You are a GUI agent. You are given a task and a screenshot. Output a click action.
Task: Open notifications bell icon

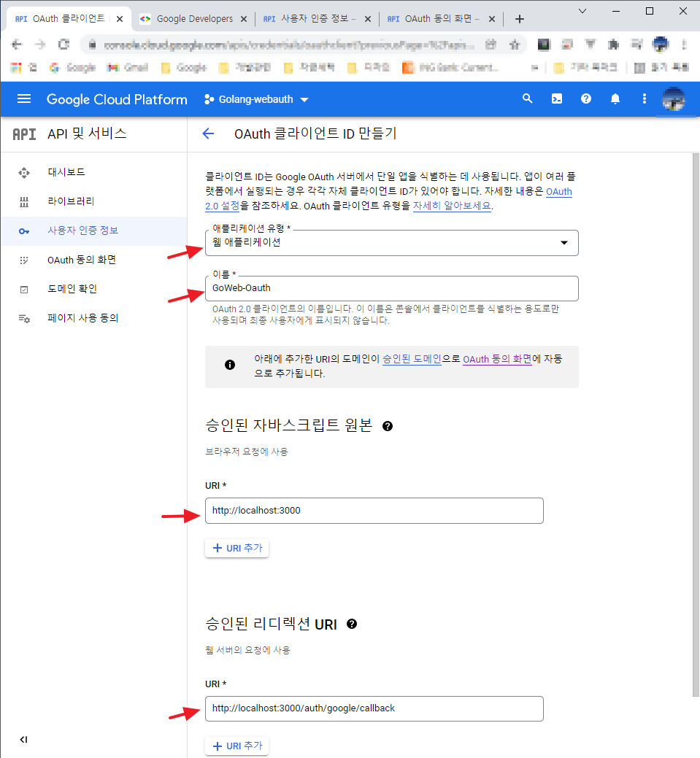pos(615,98)
